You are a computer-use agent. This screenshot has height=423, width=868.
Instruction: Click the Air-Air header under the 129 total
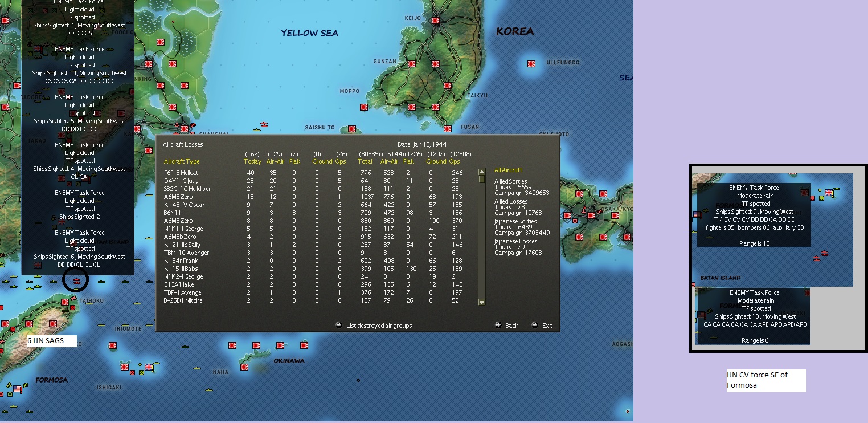[275, 162]
